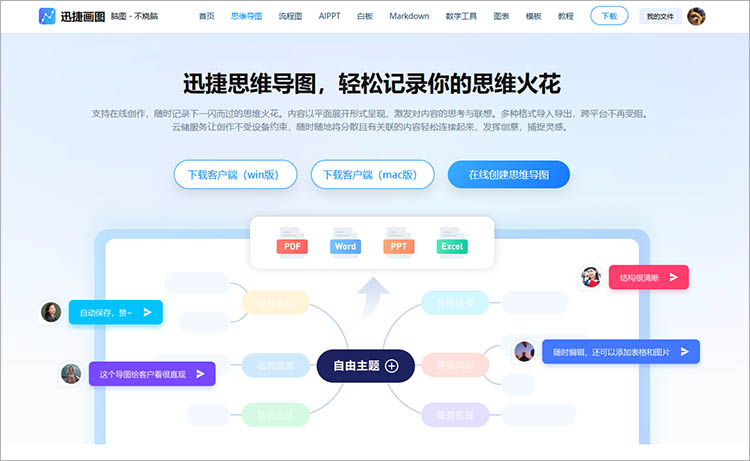Click the PPT export format icon

click(x=398, y=243)
